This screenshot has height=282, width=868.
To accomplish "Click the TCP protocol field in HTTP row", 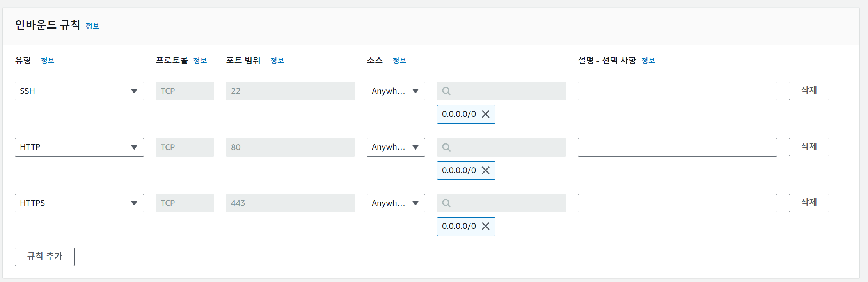I will click(185, 147).
